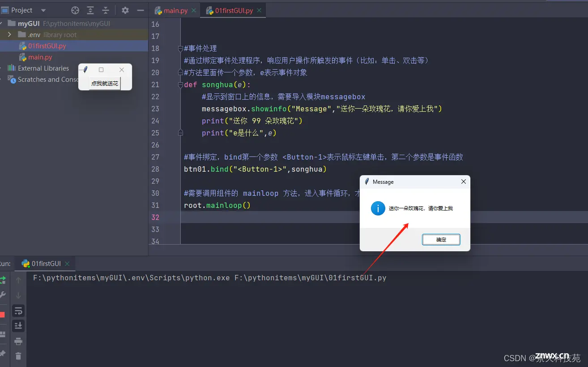Click 确定 in the Message dialog
The width and height of the screenshot is (588, 367).
tap(441, 240)
